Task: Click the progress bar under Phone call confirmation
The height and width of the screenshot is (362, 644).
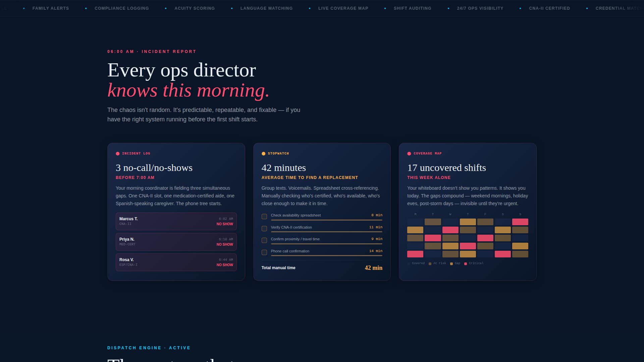Action: point(327,255)
